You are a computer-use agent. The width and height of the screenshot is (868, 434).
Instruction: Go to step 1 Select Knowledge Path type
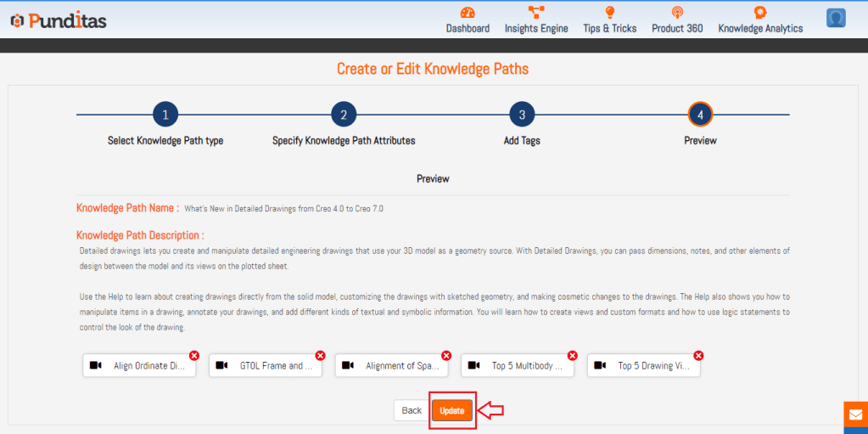pos(165,115)
